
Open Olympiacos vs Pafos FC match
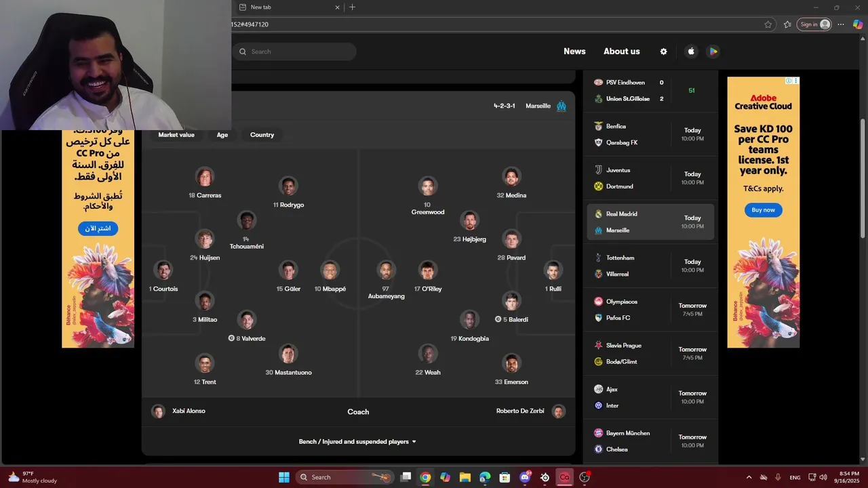(x=650, y=310)
